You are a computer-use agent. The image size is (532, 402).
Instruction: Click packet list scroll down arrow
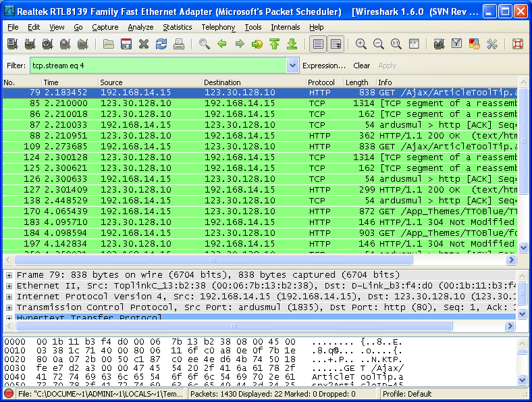point(523,247)
